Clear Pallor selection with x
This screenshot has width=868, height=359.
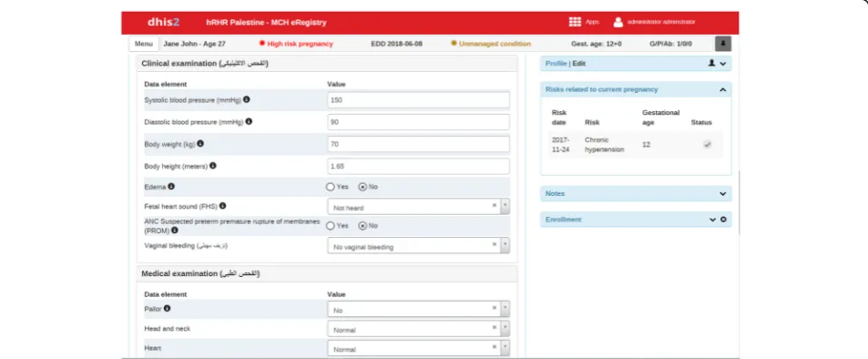click(495, 308)
